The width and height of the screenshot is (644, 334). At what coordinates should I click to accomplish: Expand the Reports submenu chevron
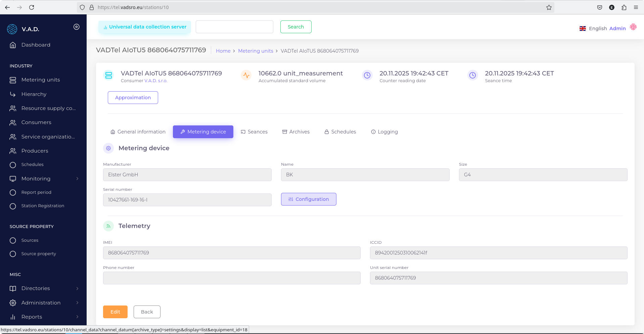(x=77, y=317)
